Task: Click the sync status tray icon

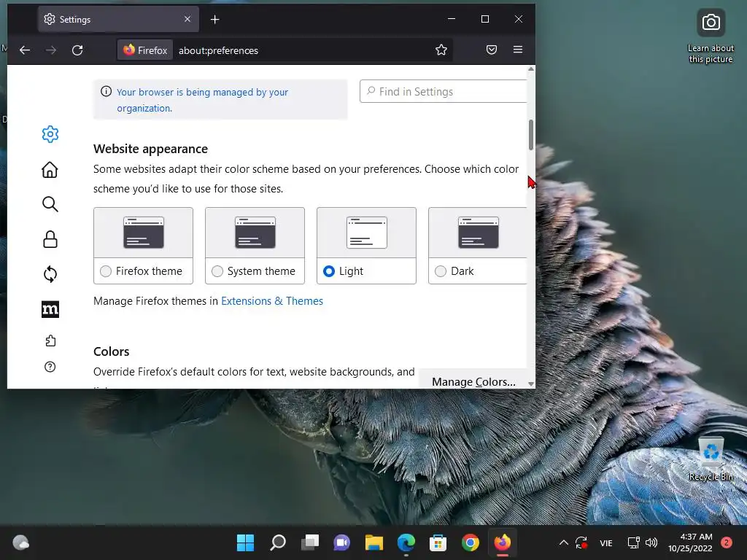Action: [581, 542]
